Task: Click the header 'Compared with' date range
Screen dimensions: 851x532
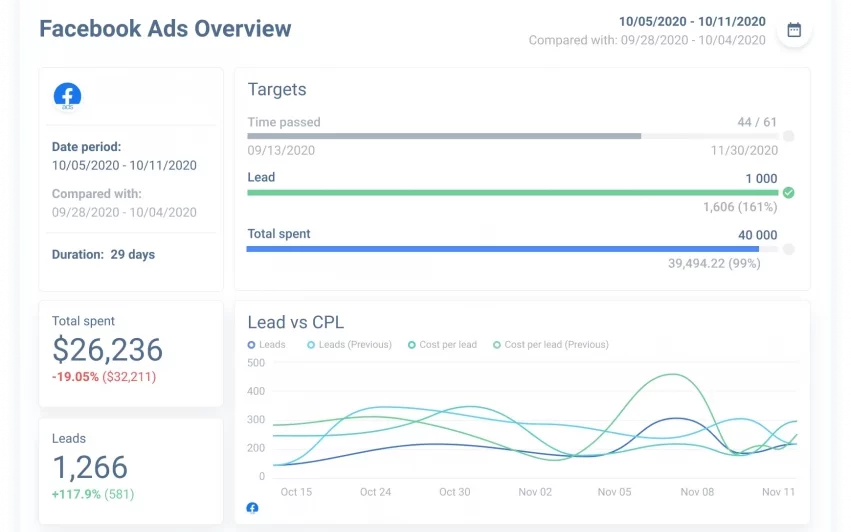Action: [647, 40]
